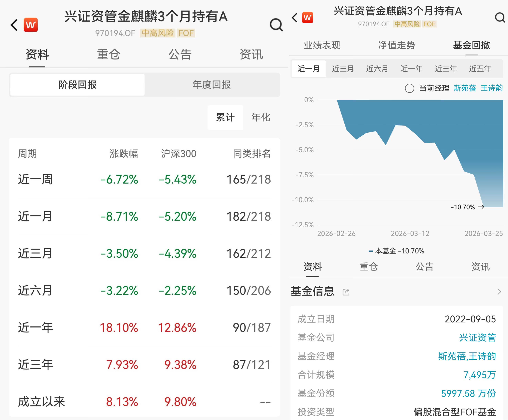Screen dimensions: 508x420
Task: Tap the back arrow in right panel
Action: [x=294, y=18]
